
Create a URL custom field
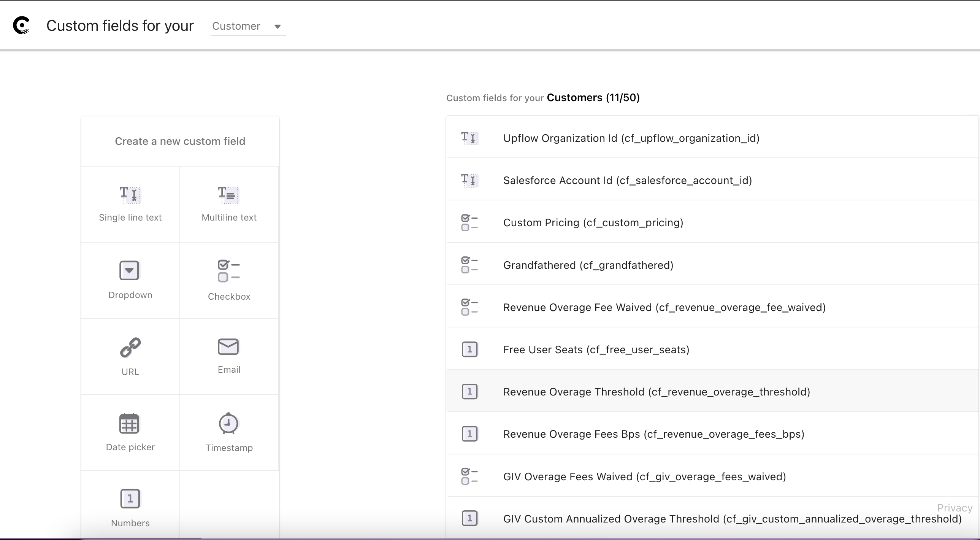pyautogui.click(x=130, y=356)
